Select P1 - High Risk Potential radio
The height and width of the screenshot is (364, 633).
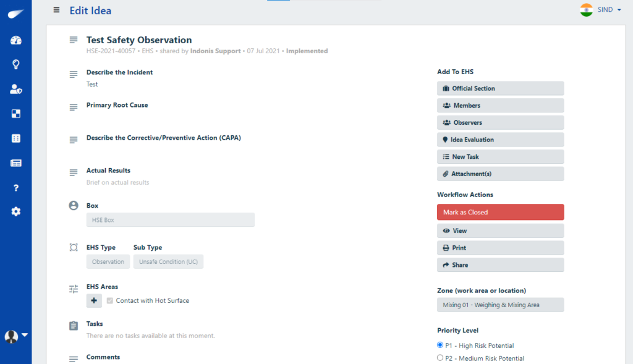coord(440,345)
